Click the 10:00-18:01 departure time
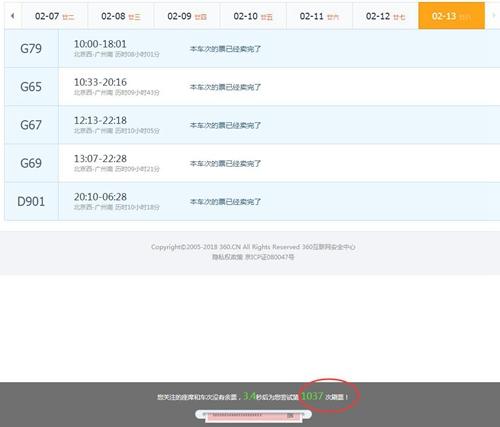This screenshot has height=427, width=500. [100, 44]
